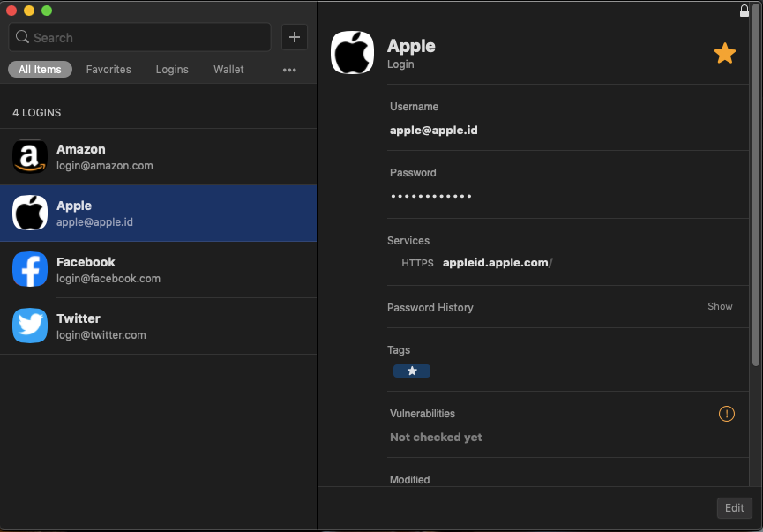Select the Facebook login entry

[x=158, y=270]
